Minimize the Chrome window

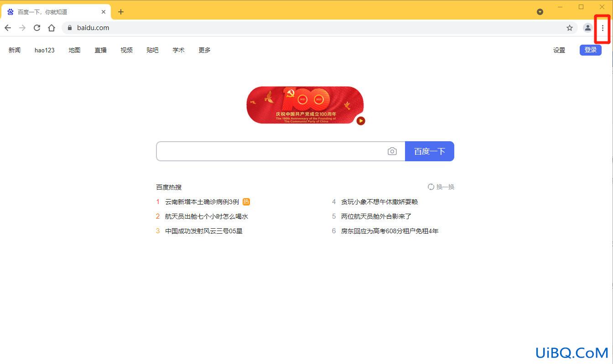click(560, 7)
